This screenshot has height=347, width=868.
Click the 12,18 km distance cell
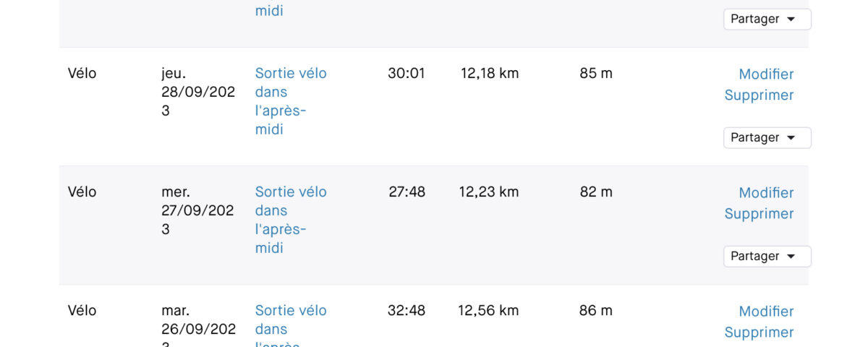(x=490, y=73)
